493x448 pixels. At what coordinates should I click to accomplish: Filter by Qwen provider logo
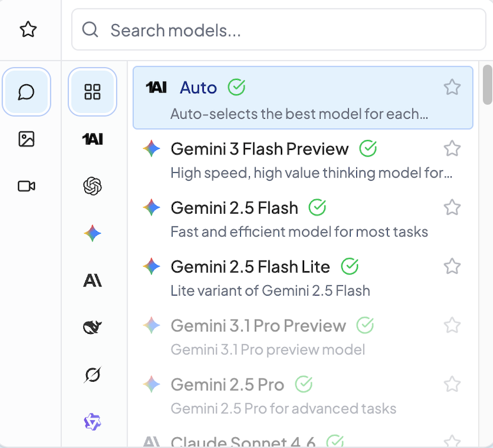(93, 421)
